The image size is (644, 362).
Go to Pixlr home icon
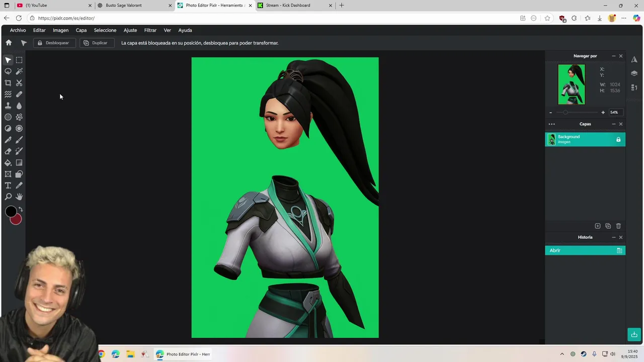tap(9, 43)
